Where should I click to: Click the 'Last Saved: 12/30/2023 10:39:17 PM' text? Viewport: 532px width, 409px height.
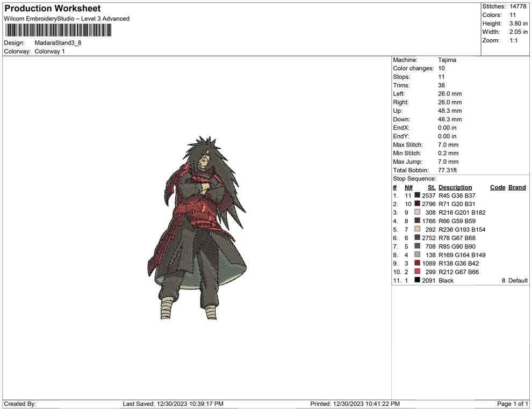point(173,404)
